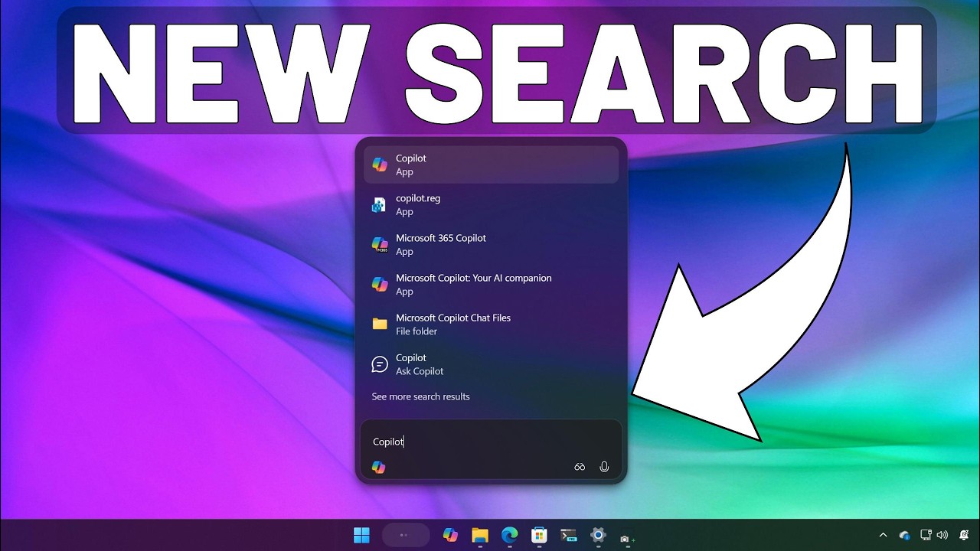980x551 pixels.
Task: Click See more search results link
Action: (420, 396)
